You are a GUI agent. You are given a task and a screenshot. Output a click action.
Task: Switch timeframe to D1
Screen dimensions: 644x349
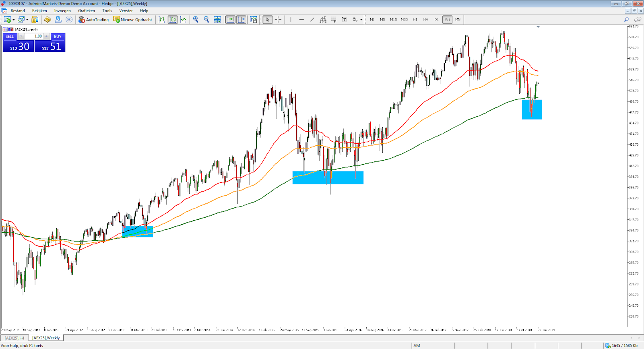pos(436,19)
